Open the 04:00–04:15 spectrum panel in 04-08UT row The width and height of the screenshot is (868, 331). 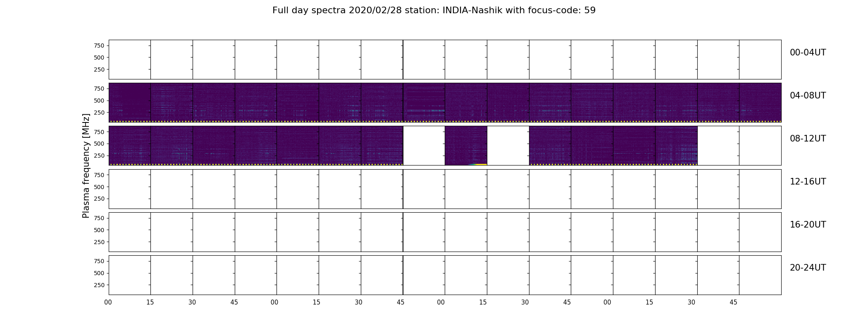coord(130,103)
